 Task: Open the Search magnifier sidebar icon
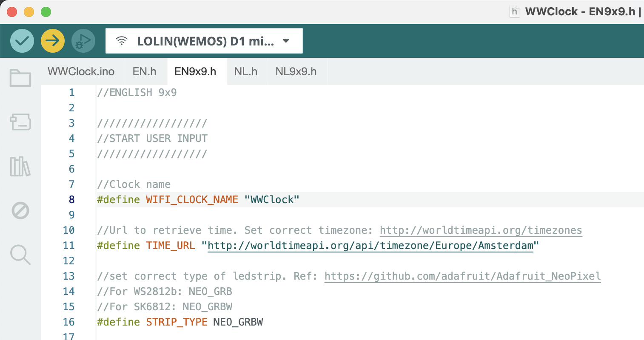pyautogui.click(x=20, y=255)
